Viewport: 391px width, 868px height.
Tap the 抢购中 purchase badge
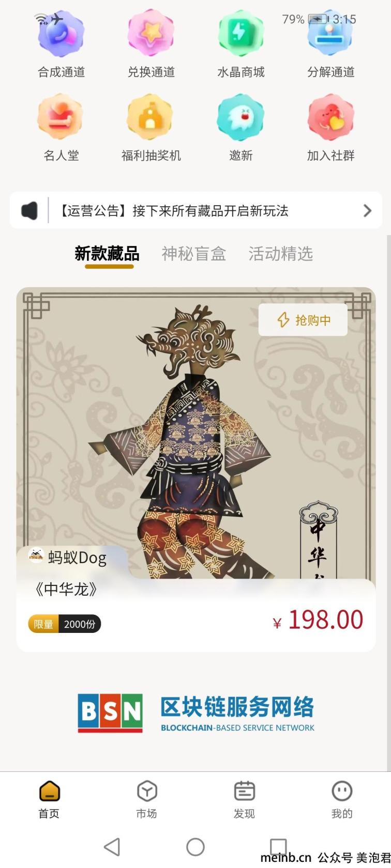pos(303,320)
